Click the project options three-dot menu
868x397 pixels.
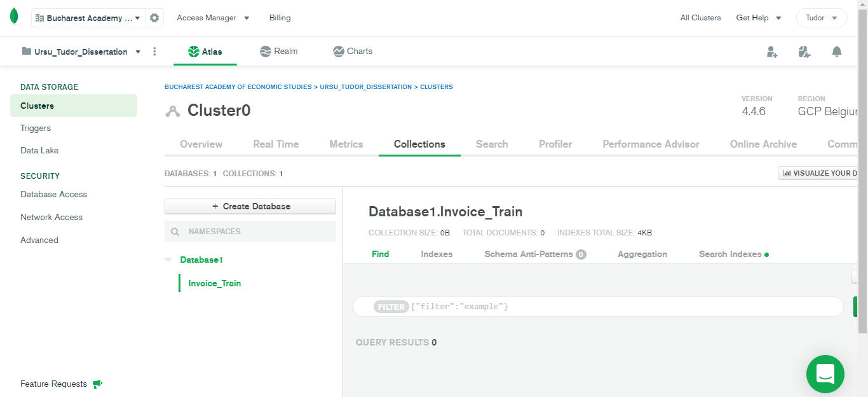(154, 52)
